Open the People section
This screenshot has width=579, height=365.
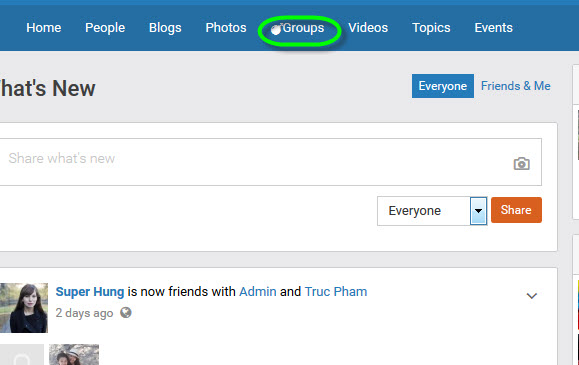tap(105, 28)
